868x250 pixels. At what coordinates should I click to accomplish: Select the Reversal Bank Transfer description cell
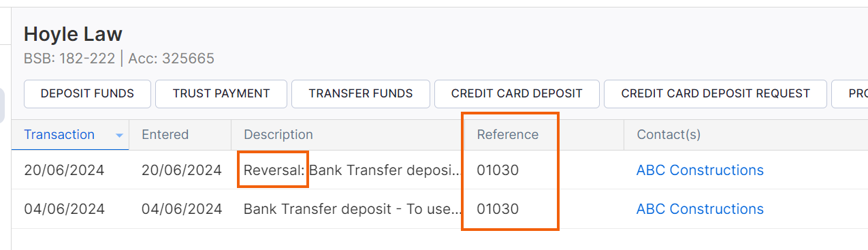[353, 170]
